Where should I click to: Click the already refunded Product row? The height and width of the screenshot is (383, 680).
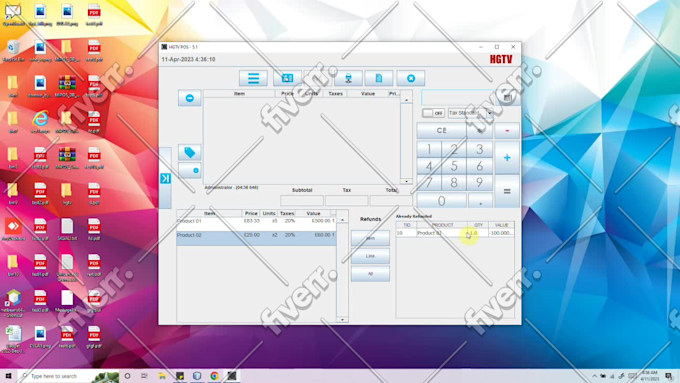coord(454,233)
